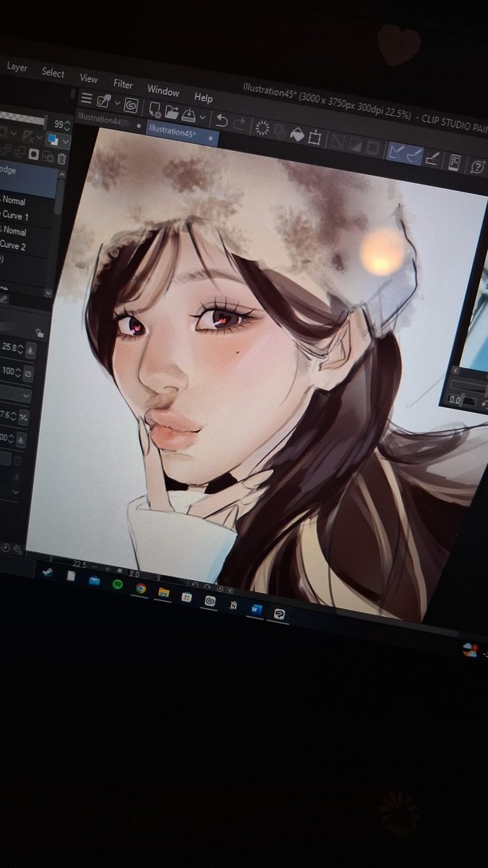
Task: Redo the last undone action
Action: [x=239, y=124]
